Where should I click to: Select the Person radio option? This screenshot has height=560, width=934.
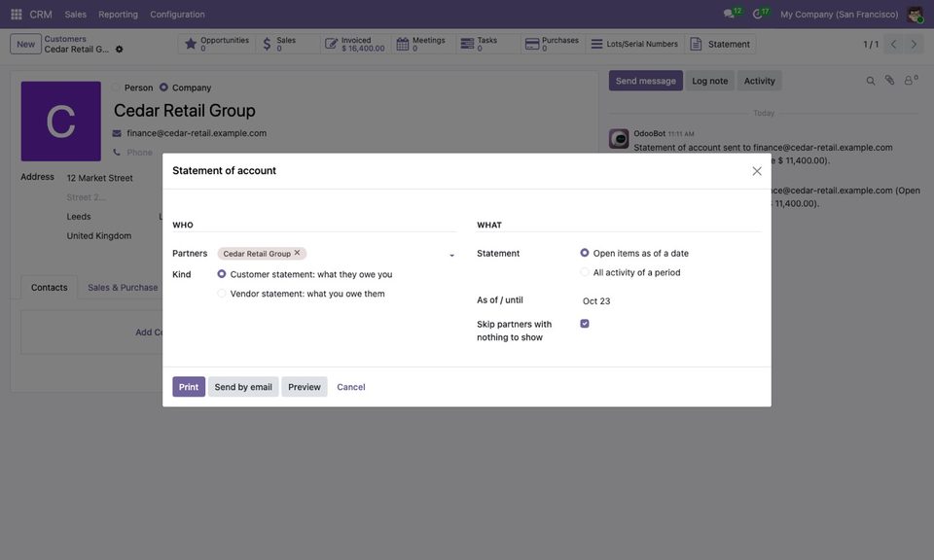pyautogui.click(x=116, y=87)
